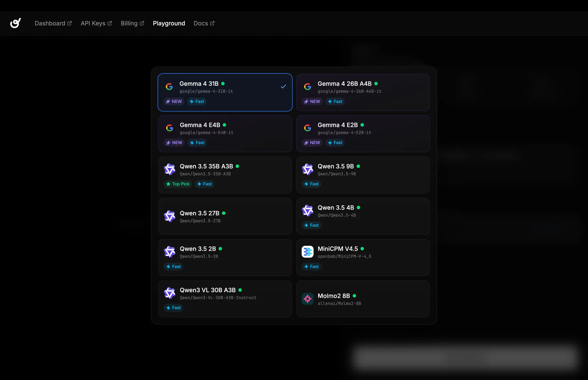Click the Google logo on Gemma 4 26B A4B
588x380 pixels.
point(307,87)
